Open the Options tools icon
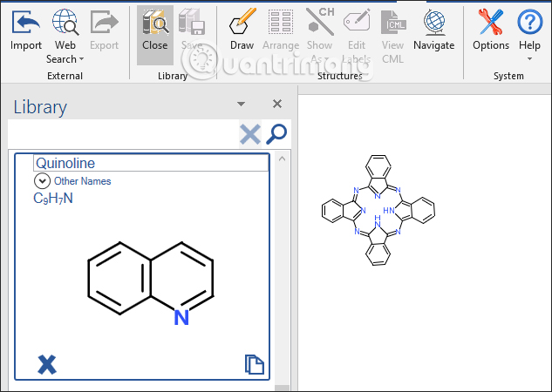Screen dimensions: 552x392 (491, 22)
